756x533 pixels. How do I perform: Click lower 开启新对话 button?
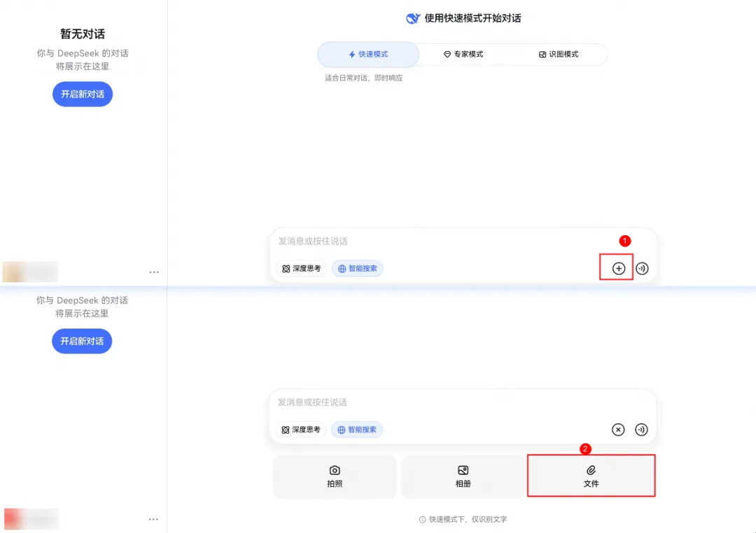[x=82, y=341]
